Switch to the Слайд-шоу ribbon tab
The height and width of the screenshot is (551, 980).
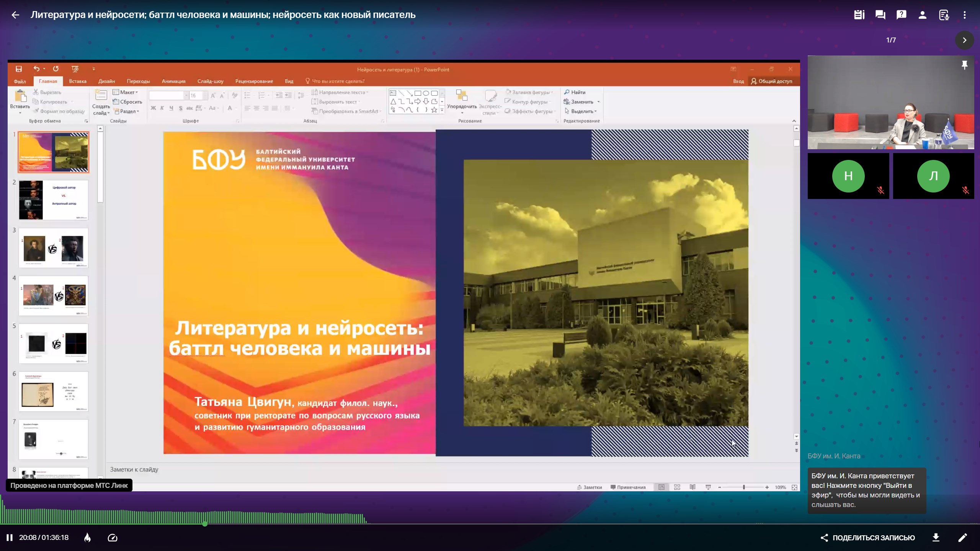[x=210, y=81]
